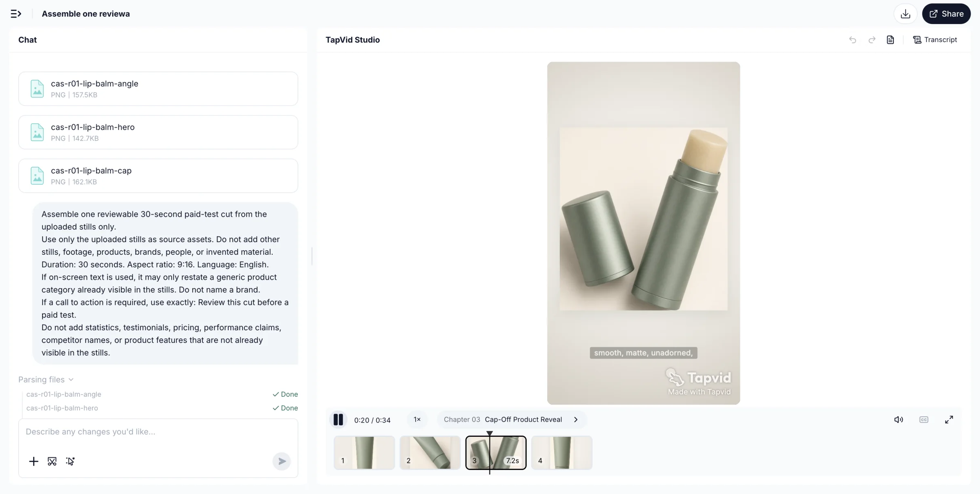This screenshot has height=494, width=980.
Task: Click the send message arrow button
Action: [282, 461]
